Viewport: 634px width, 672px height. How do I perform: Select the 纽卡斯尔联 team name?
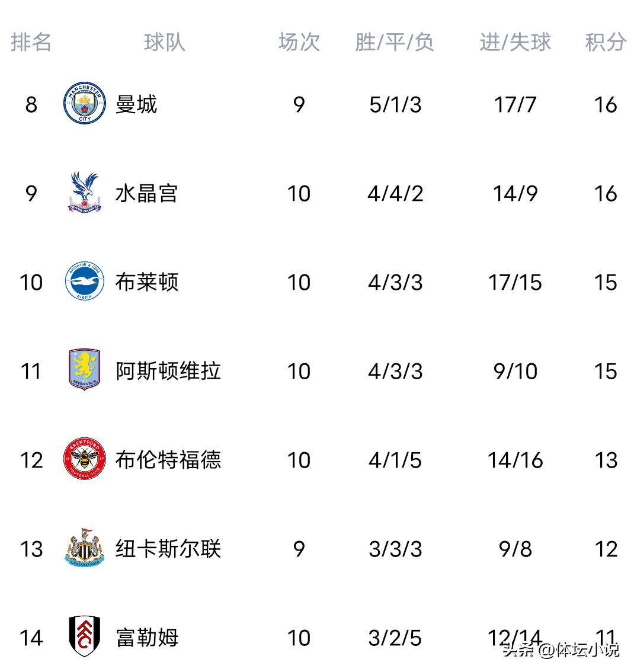point(168,549)
